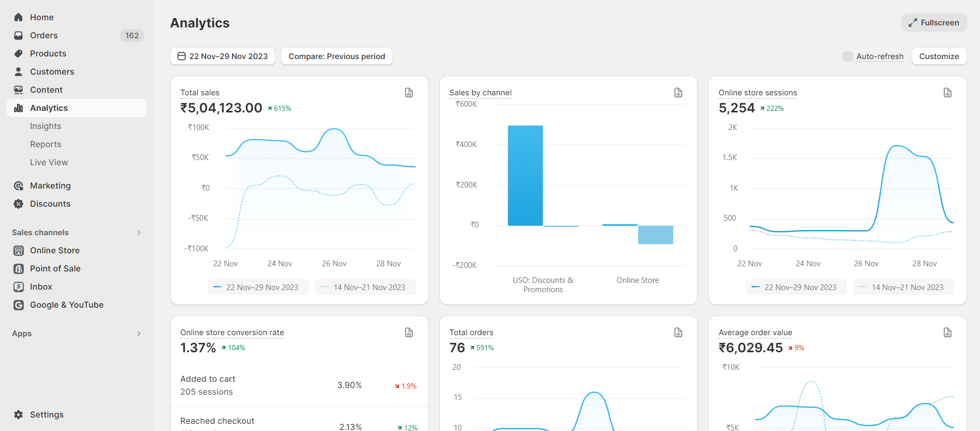Expand the Sales channels section chevron
This screenshot has height=431, width=980.
139,233
